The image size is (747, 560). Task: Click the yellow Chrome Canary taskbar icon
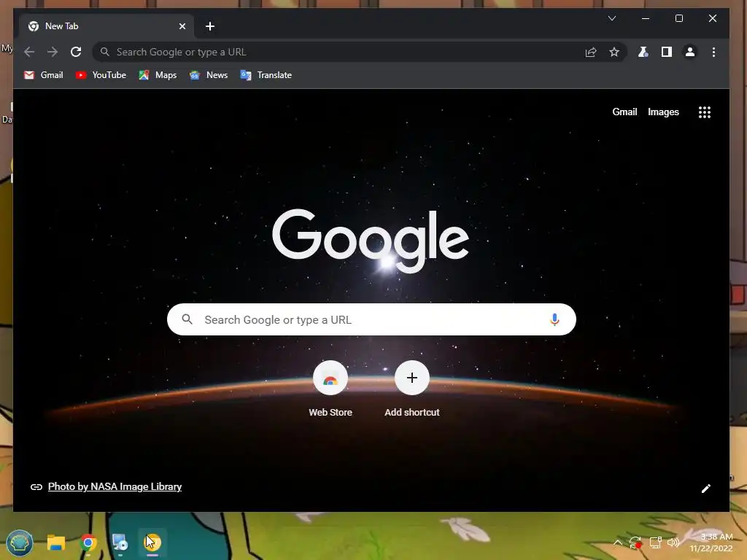click(152, 542)
